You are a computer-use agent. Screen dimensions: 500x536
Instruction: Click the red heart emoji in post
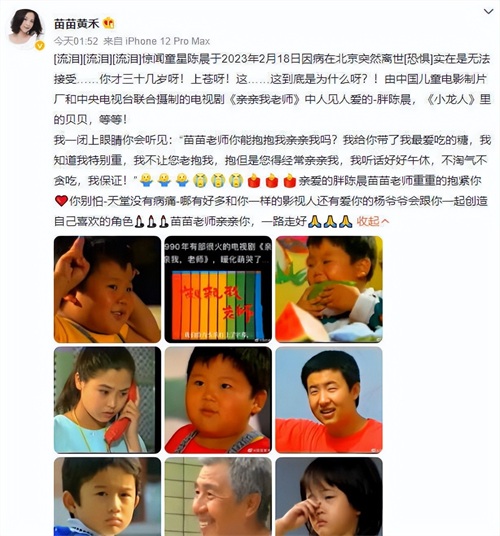coord(61,201)
